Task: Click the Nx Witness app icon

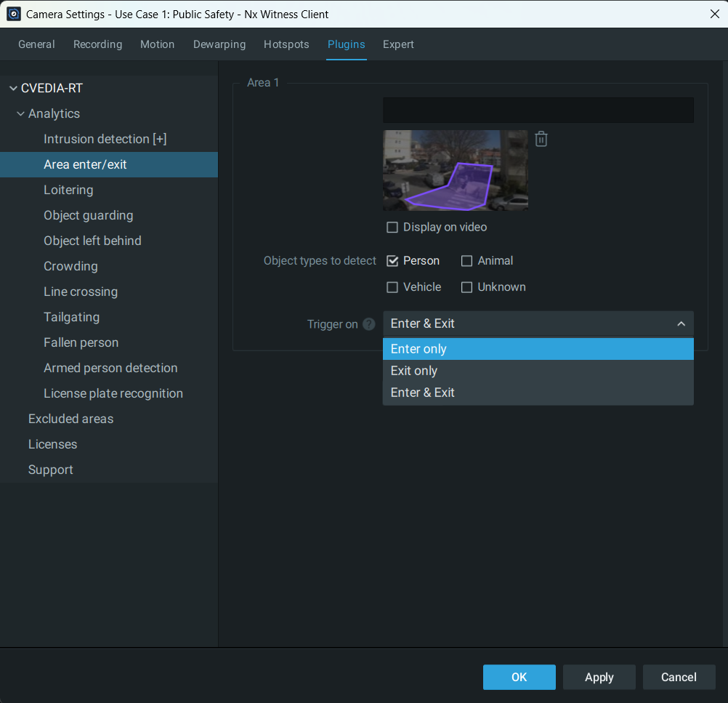Action: (x=14, y=14)
